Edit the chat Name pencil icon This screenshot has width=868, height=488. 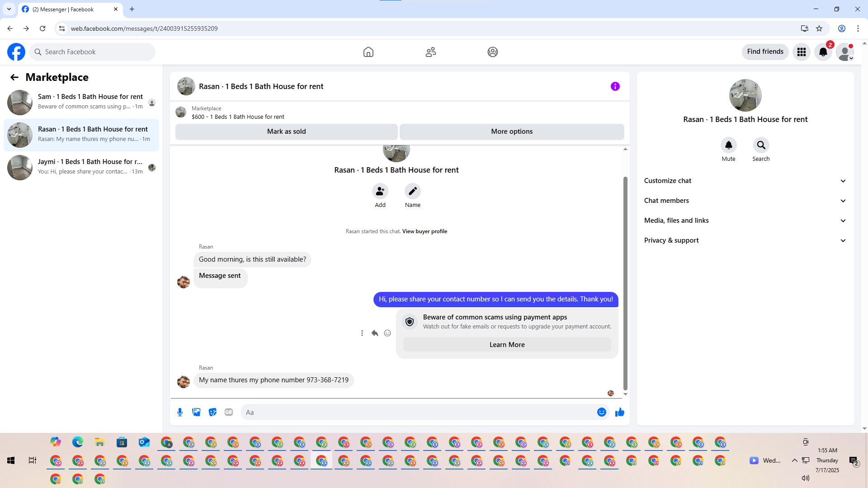pos(413,191)
